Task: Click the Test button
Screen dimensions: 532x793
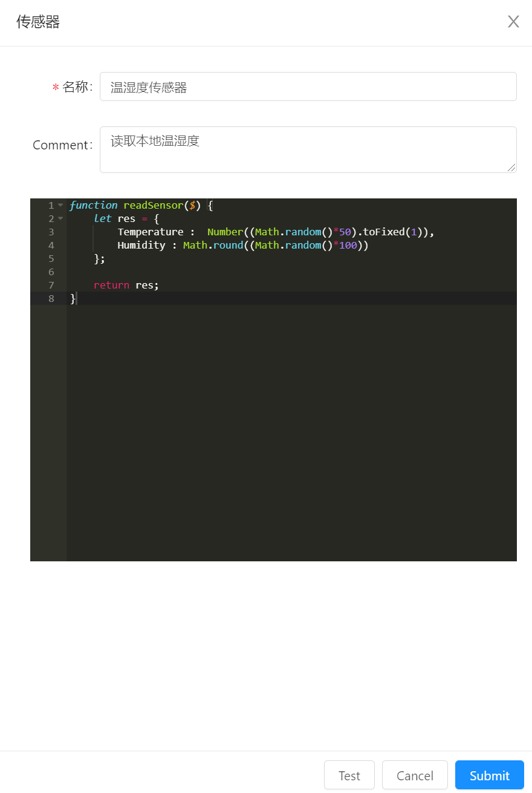Action: tap(349, 775)
